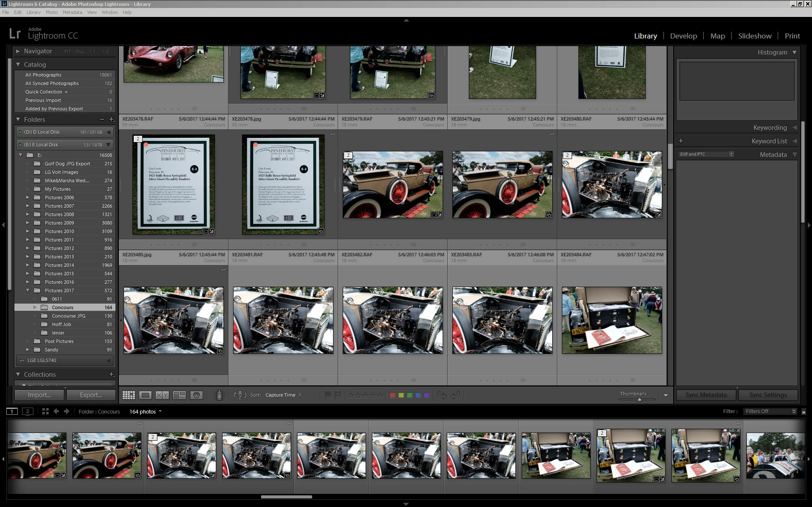Open the Metadata menu
The width and height of the screenshot is (812, 507).
72,12
